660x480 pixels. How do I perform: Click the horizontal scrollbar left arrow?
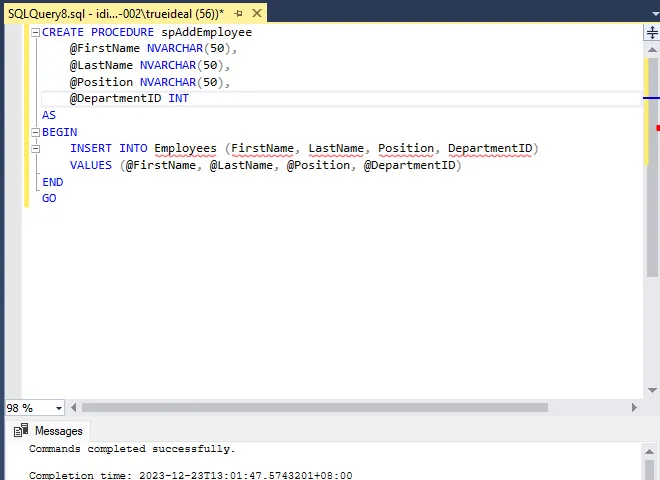pos(73,408)
